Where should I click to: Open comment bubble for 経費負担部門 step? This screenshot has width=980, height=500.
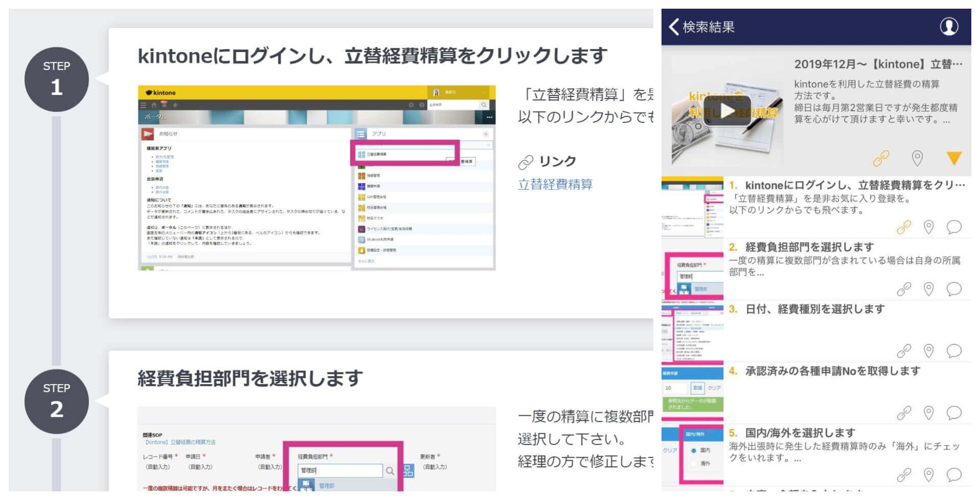click(953, 289)
